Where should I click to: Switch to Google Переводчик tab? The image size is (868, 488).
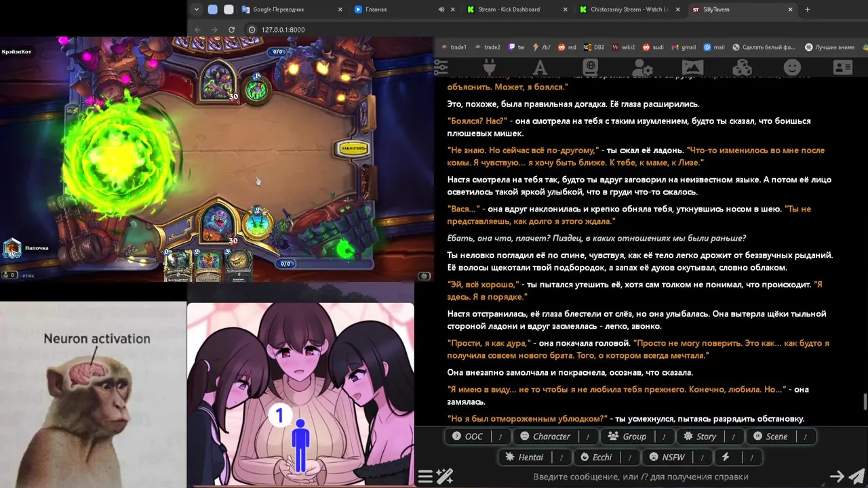[293, 9]
